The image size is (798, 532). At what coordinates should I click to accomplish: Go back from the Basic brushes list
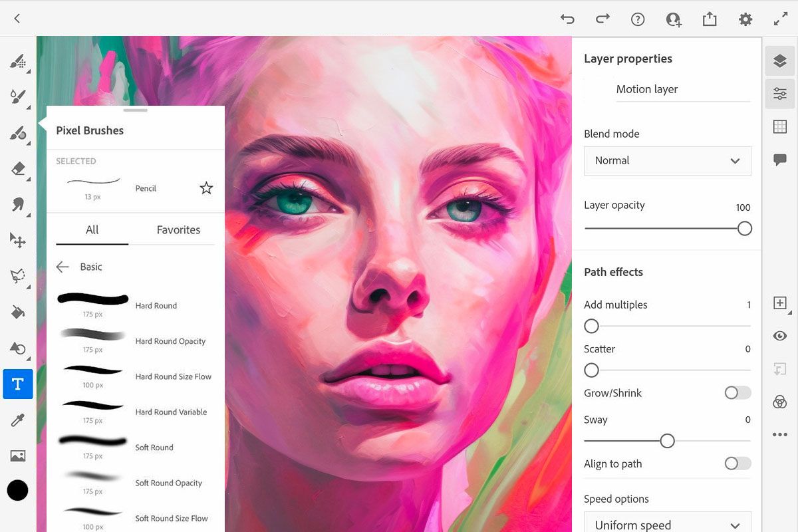(x=62, y=267)
